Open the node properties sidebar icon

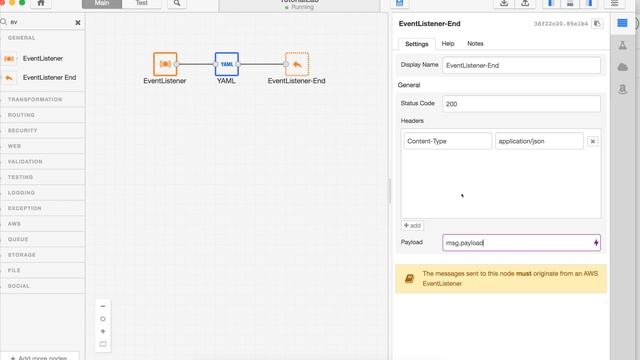point(622,23)
